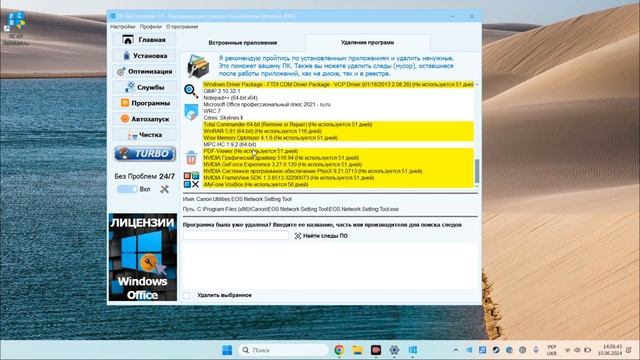Open the Профили menu
Screen dimensions: 640x360
tap(151, 27)
